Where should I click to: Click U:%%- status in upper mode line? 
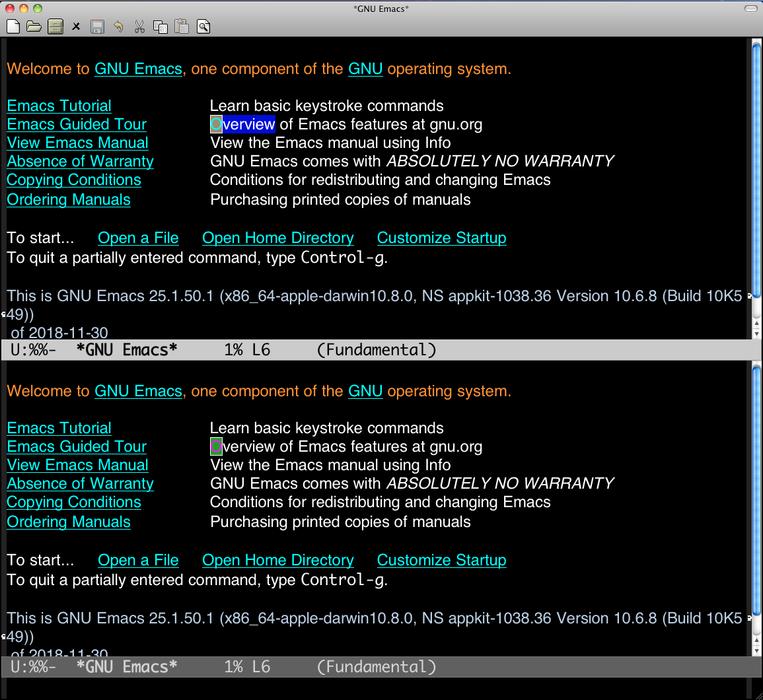[x=33, y=350]
